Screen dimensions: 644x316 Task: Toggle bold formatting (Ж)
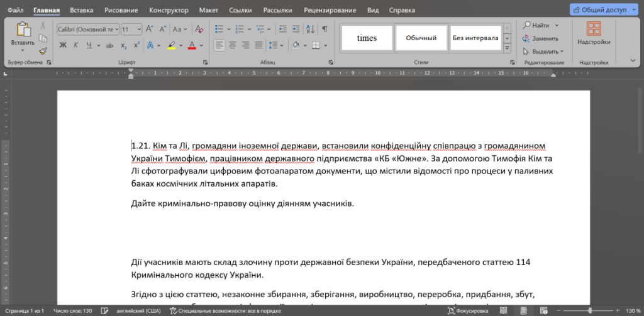63,45
